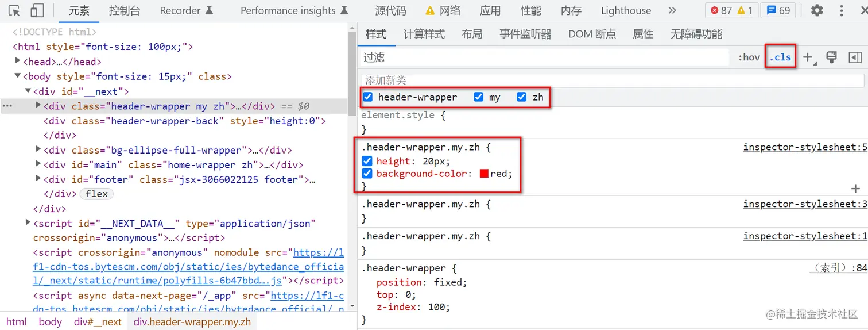
Task: Open inspector-stylesheet:5 source link
Action: tap(805, 147)
